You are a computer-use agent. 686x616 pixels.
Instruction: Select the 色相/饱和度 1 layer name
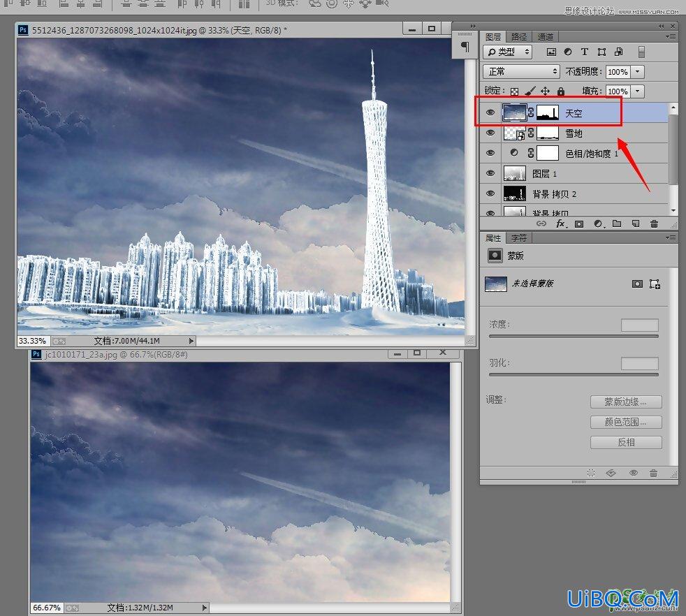[591, 154]
